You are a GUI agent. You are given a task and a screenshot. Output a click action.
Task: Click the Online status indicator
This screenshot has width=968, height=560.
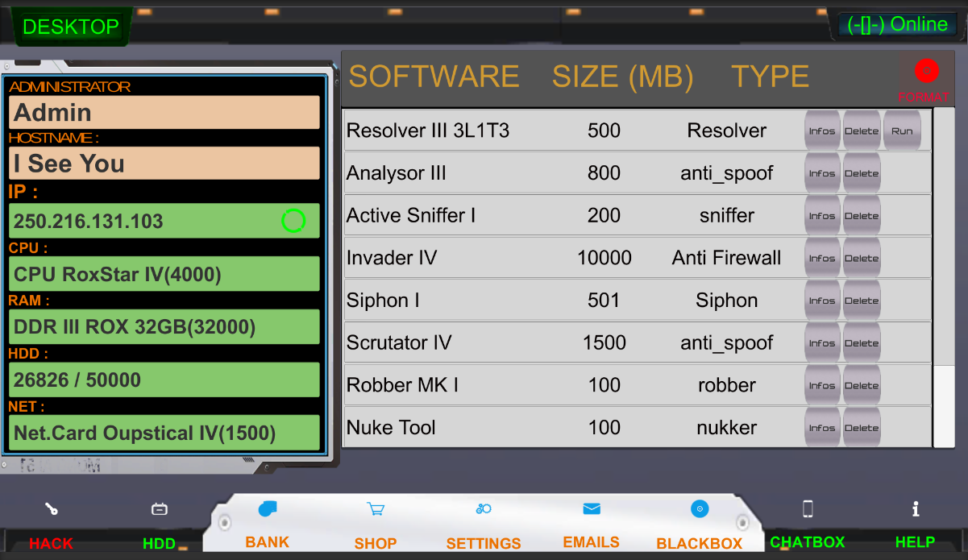(x=897, y=24)
